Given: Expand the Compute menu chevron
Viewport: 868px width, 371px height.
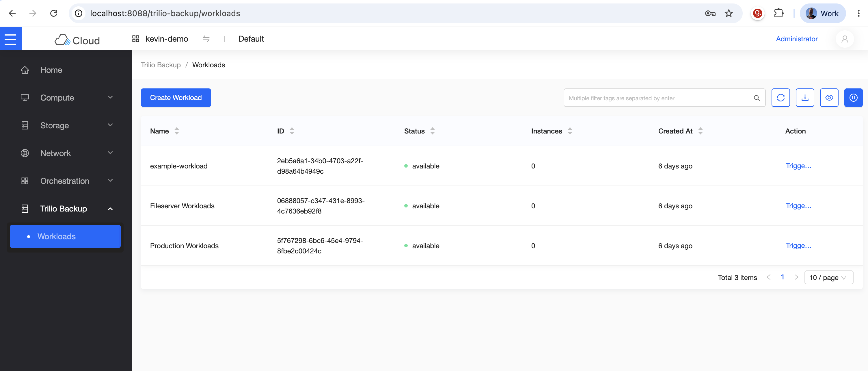Looking at the screenshot, I should coord(110,97).
